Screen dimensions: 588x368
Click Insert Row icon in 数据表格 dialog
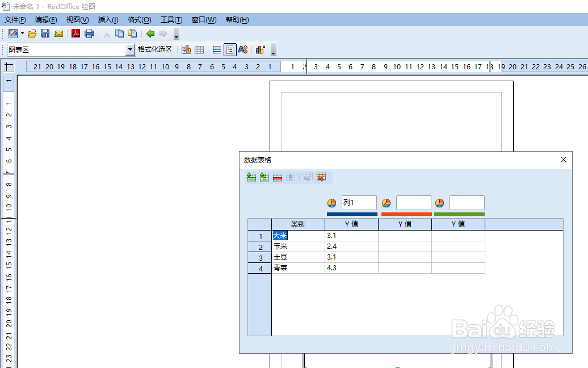[x=251, y=177]
